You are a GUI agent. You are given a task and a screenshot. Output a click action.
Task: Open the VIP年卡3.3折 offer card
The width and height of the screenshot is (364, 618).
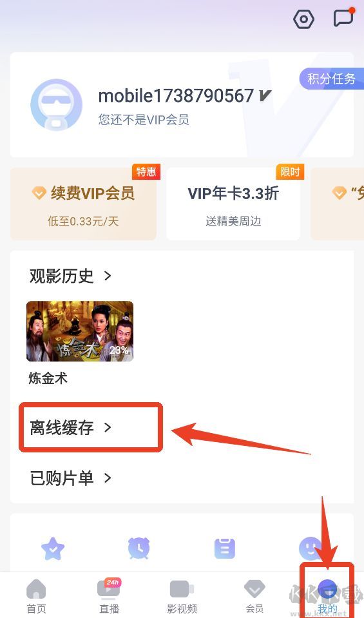(233, 204)
